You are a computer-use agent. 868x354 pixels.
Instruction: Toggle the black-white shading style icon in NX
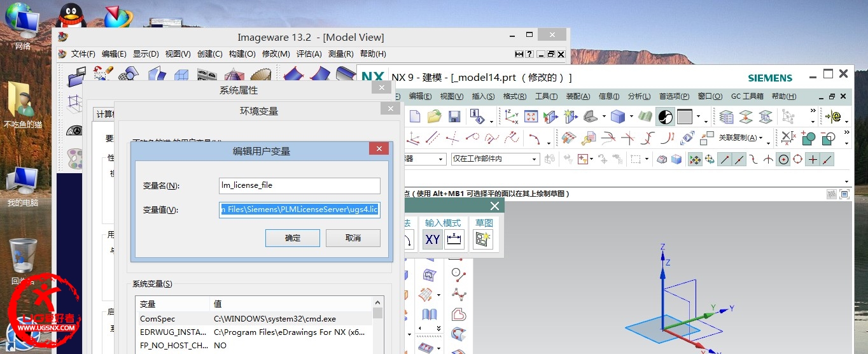(665, 117)
